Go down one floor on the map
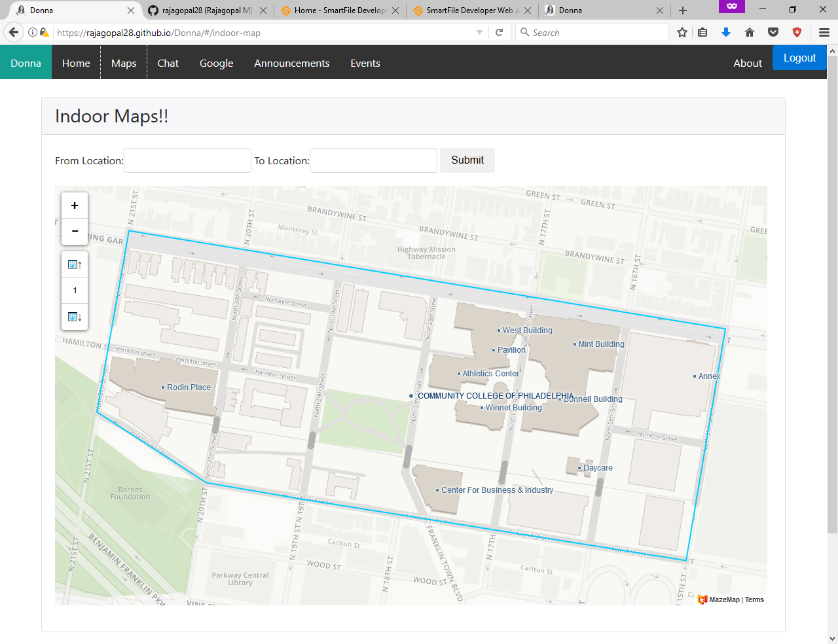 [75, 317]
